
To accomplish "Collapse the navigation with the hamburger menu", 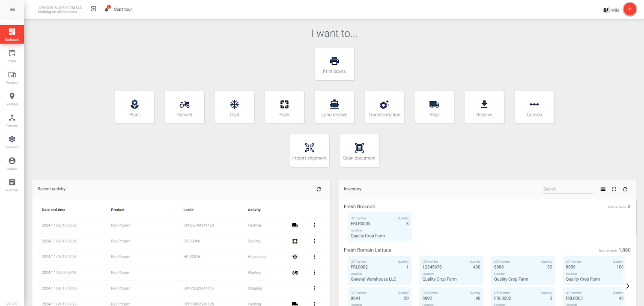I will [x=12, y=9].
